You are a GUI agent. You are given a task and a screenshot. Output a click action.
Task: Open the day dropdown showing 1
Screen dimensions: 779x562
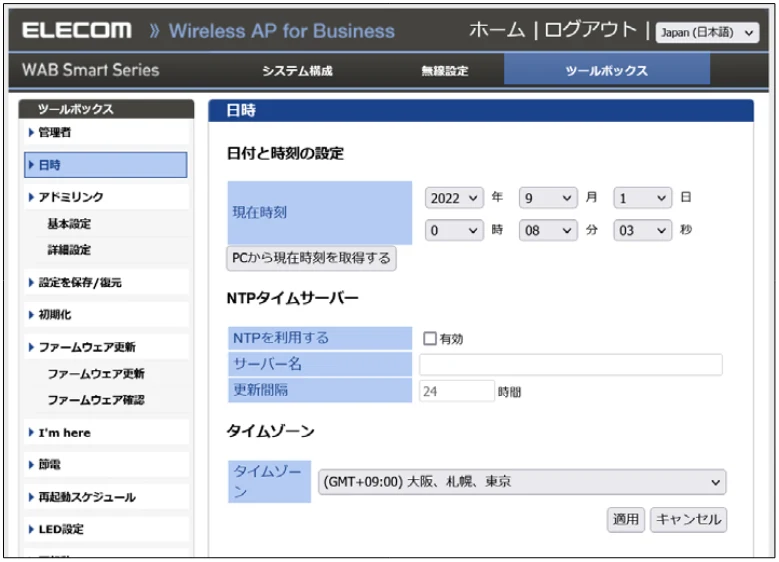coord(642,198)
